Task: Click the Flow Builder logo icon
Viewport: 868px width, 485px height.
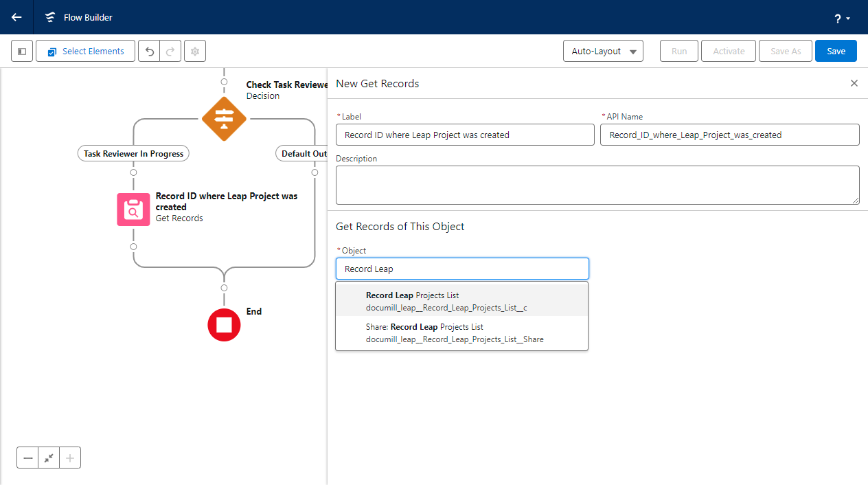Action: (x=49, y=17)
